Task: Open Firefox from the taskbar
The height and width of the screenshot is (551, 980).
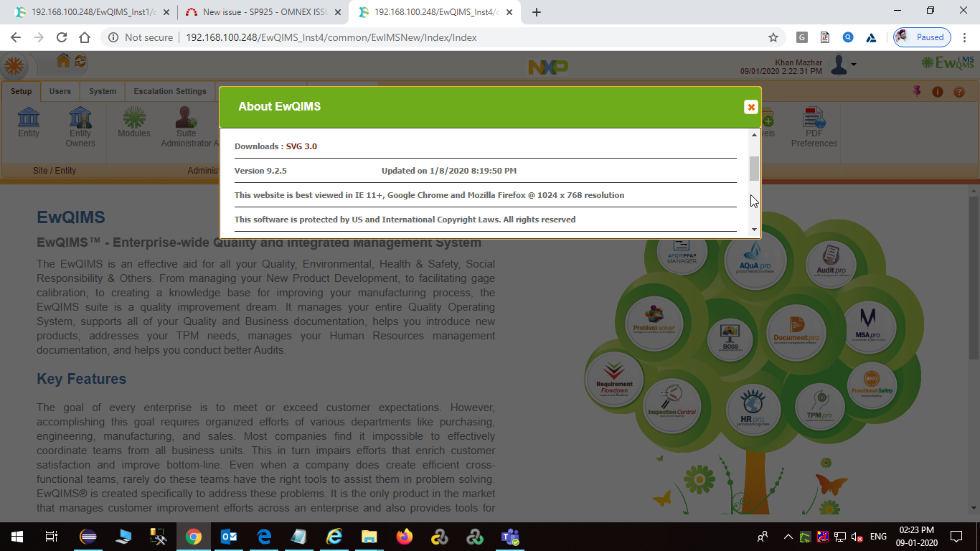Action: 404,537
